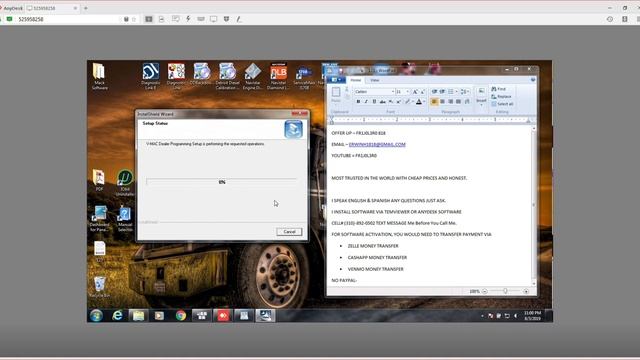Screen dimensions: 640x360
Task: Click Find in WordPad ribbon
Action: 499,89
